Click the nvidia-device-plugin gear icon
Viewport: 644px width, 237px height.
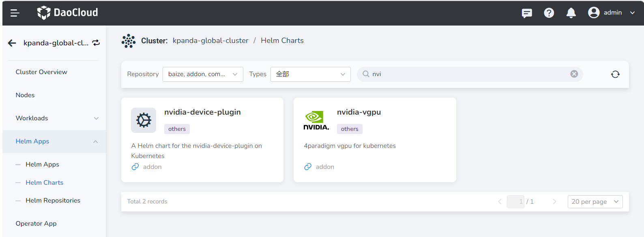pos(144,120)
